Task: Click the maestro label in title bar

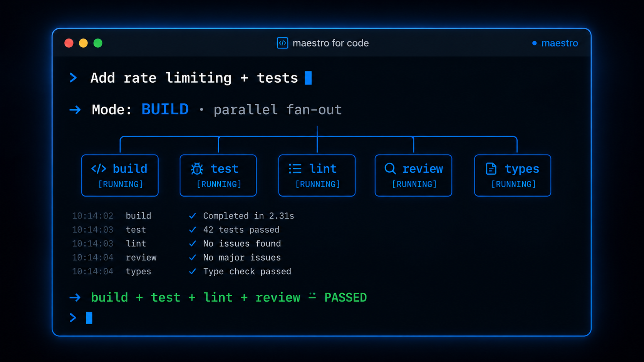Action: pyautogui.click(x=560, y=43)
